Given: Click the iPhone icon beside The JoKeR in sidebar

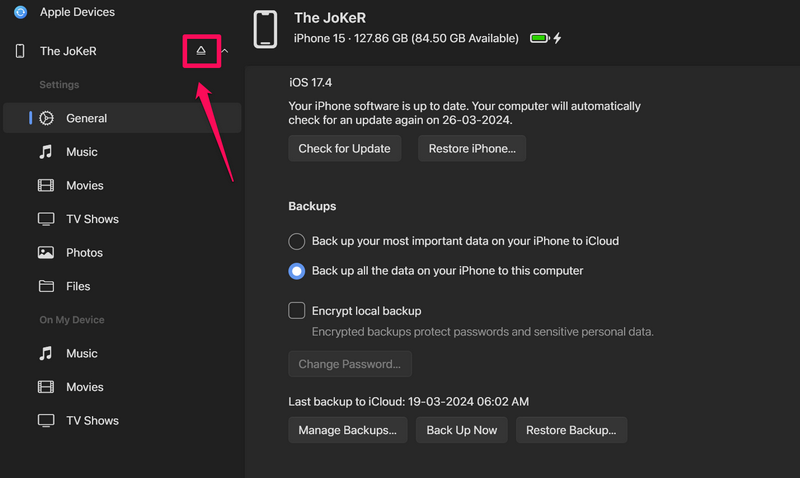Looking at the screenshot, I should coord(20,51).
